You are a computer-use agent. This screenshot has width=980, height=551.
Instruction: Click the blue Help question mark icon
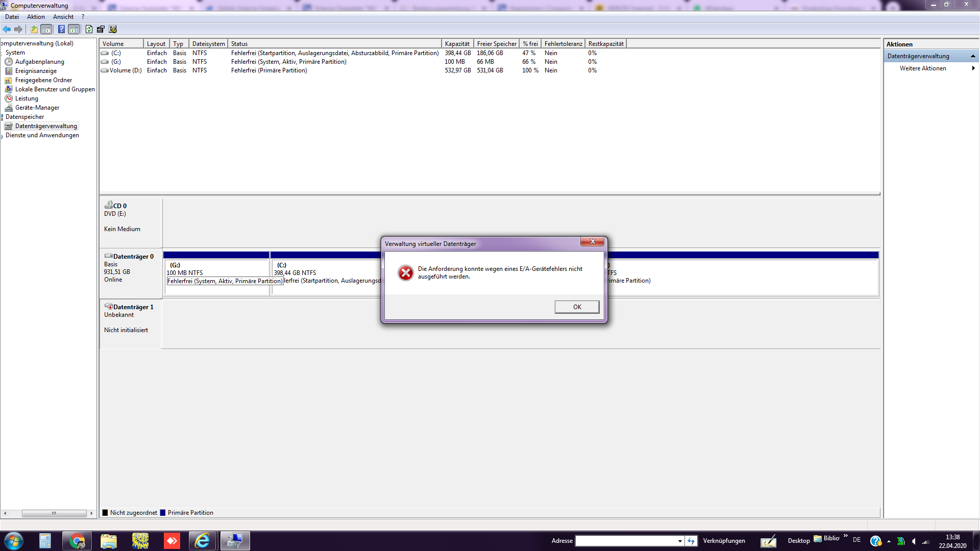(61, 29)
